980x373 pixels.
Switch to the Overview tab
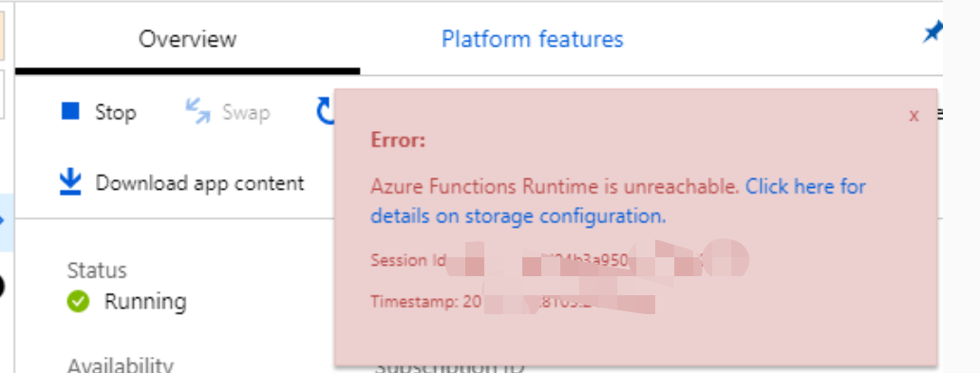(x=187, y=39)
